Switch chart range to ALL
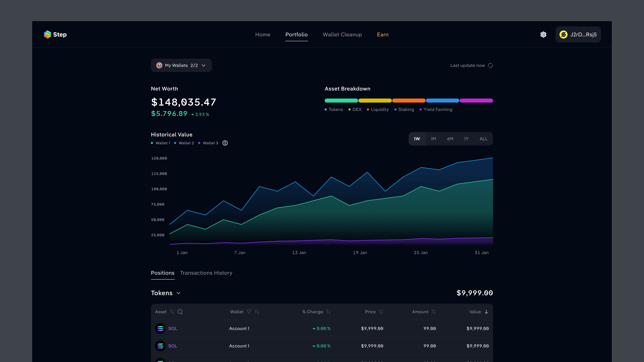 [x=483, y=139]
